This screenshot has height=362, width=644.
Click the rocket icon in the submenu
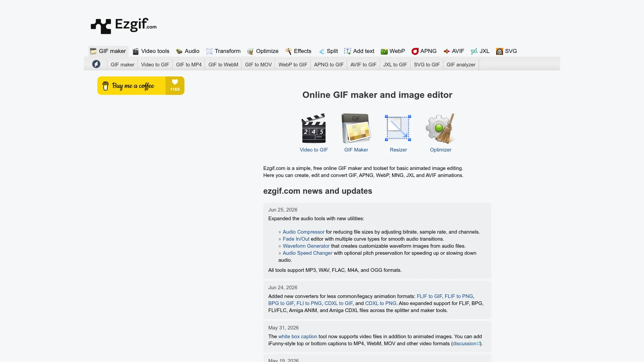[x=96, y=64]
